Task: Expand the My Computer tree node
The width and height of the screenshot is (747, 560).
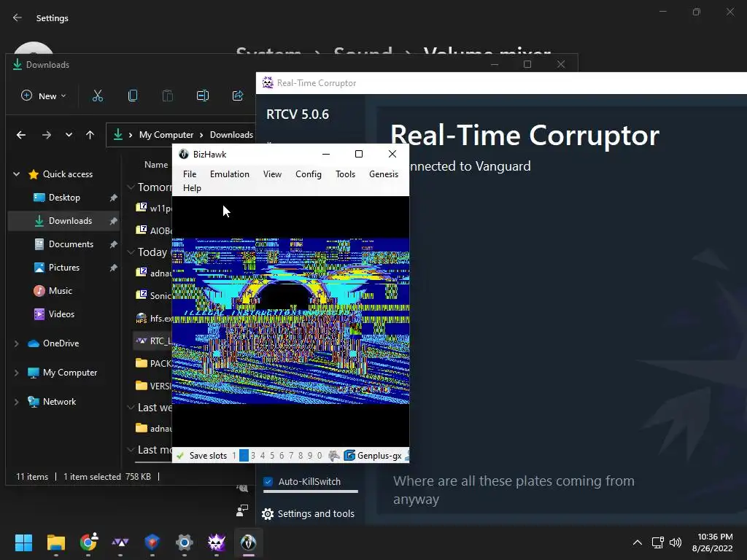Action: tap(17, 373)
